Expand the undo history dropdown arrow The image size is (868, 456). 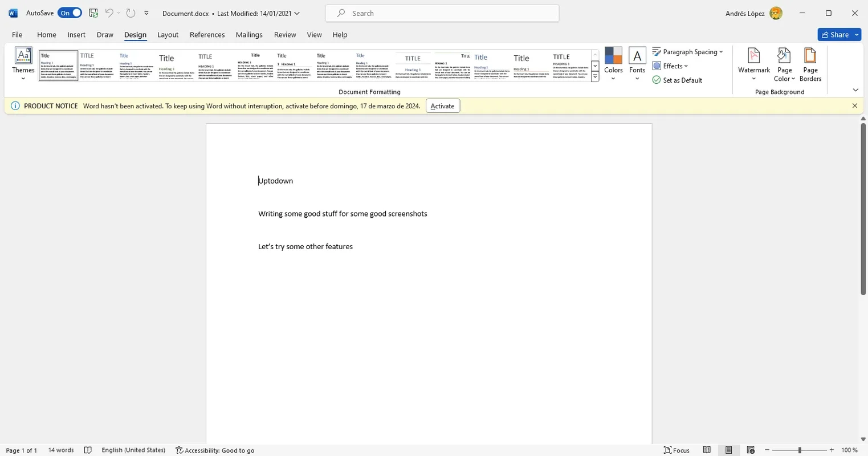[x=119, y=13]
